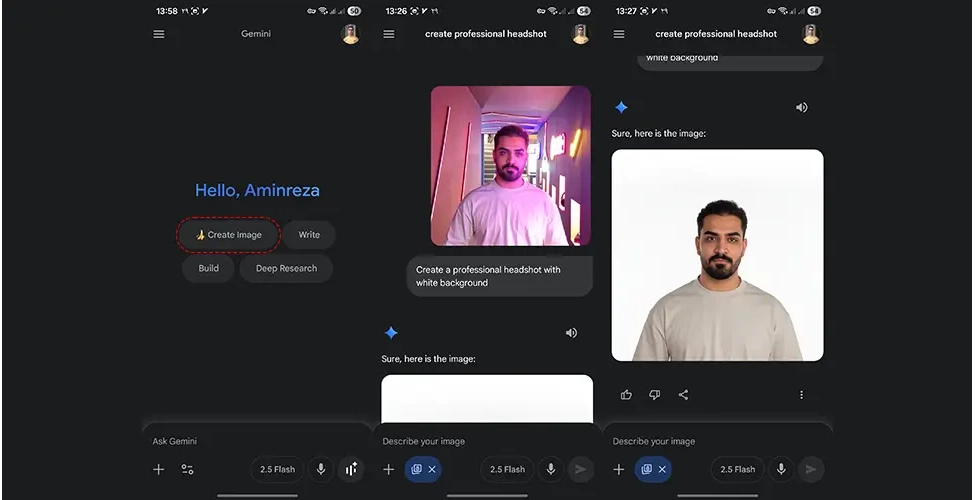Tap 13:27 clock in right phone status bar
The width and height of the screenshot is (975, 500).
(x=626, y=11)
